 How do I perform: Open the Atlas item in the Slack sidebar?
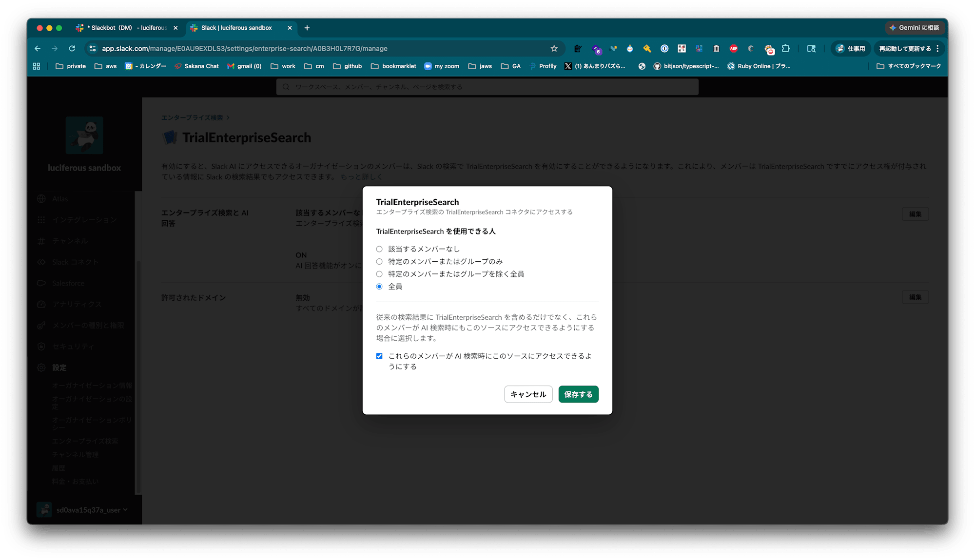coord(60,199)
